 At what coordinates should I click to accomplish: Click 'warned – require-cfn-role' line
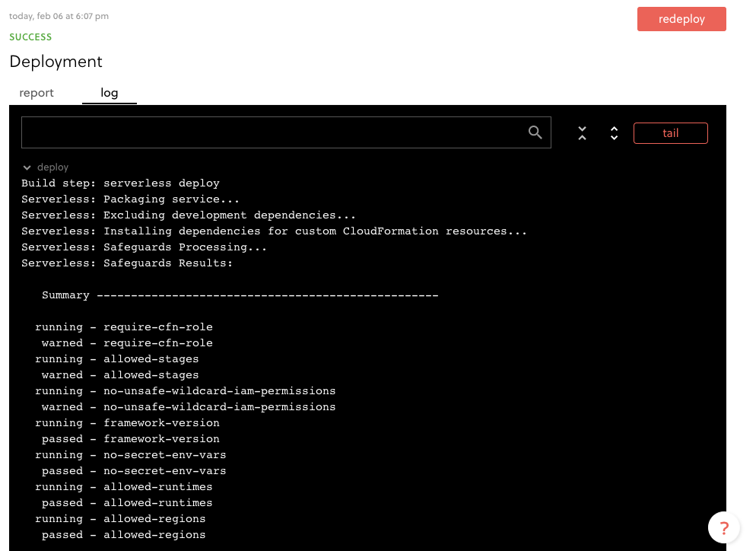tap(127, 343)
